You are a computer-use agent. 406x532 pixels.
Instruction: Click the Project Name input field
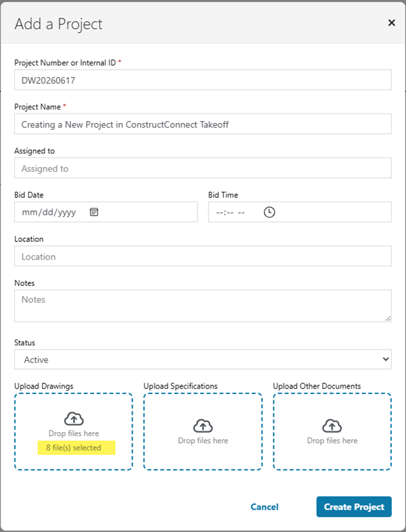click(203, 124)
